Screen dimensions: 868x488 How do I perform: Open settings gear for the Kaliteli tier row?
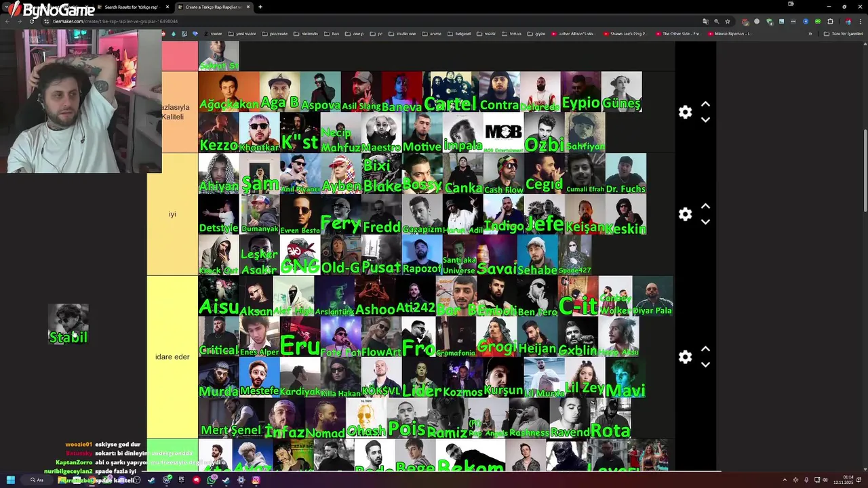685,113
